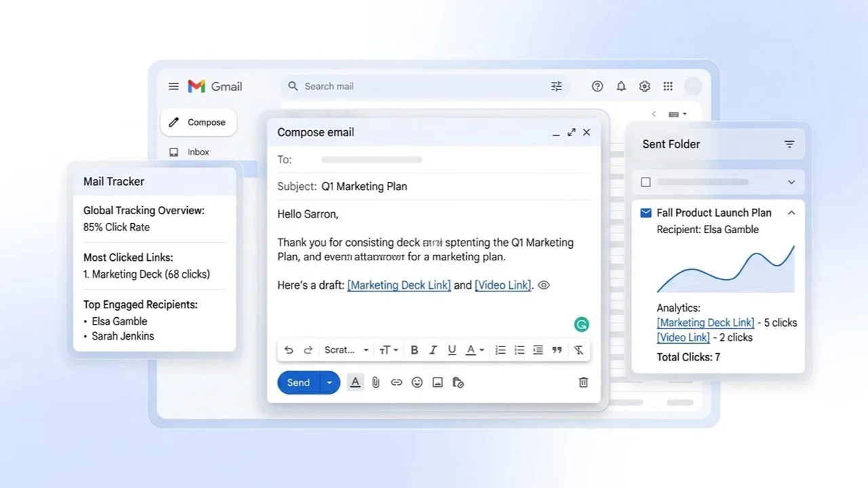Viewport: 868px width, 488px height.
Task: Select recipient Sarah Jenkins in Mail Tracker
Action: pyautogui.click(x=123, y=336)
